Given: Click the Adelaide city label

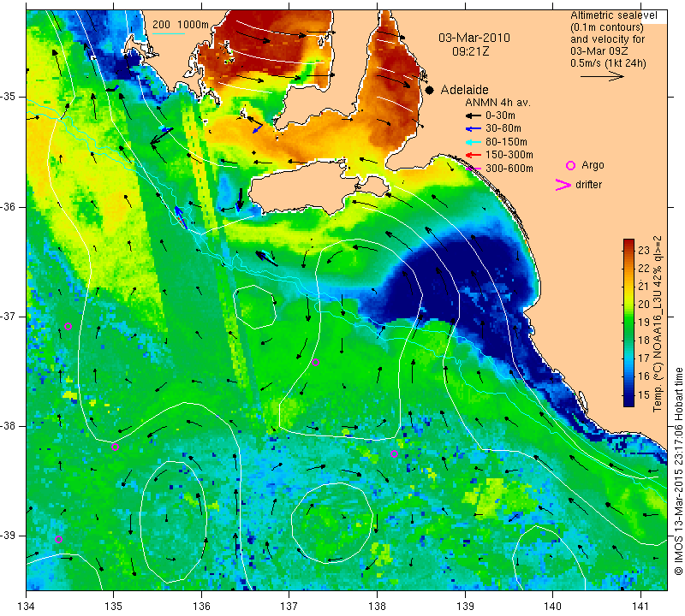Looking at the screenshot, I should coord(464,90).
